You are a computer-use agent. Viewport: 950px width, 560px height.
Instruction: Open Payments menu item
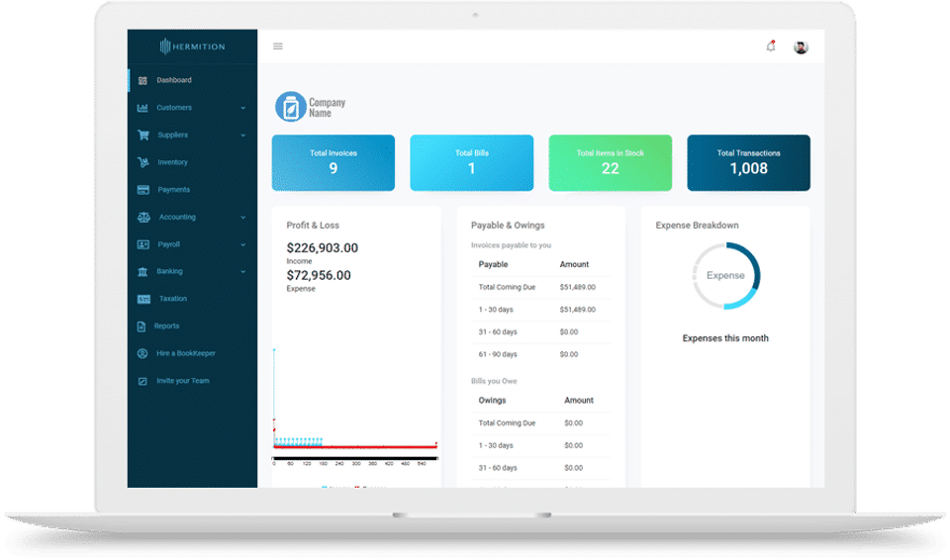pyautogui.click(x=174, y=190)
